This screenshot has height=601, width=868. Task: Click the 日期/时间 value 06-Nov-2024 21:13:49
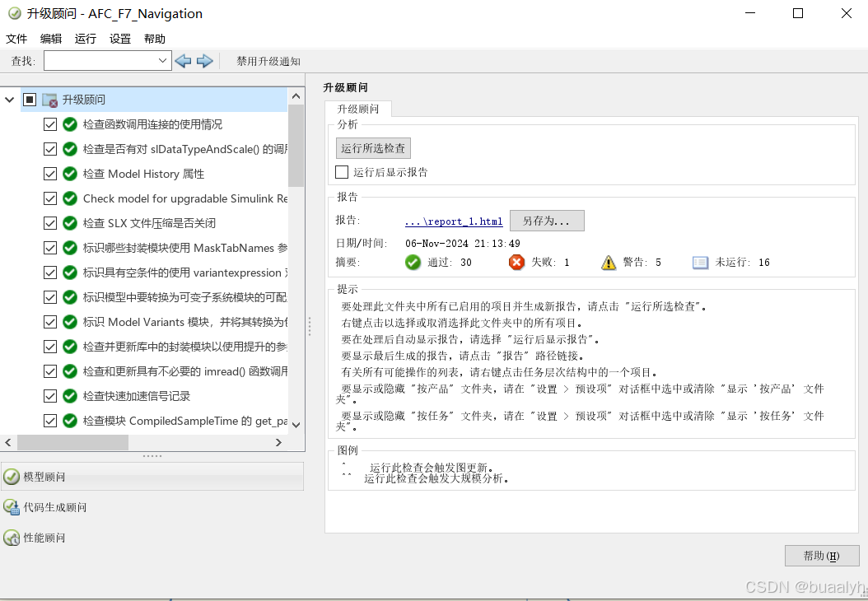tap(463, 244)
